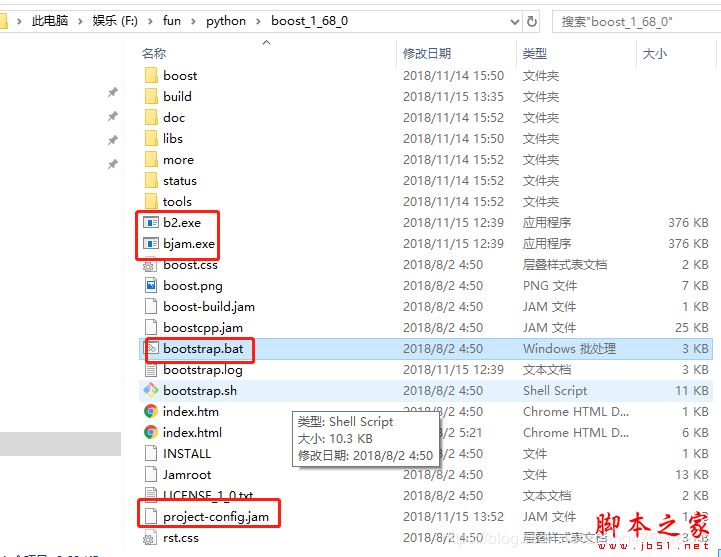The width and height of the screenshot is (721, 557).
Task: Expand the chevron after python breadcrumb
Action: [258, 21]
